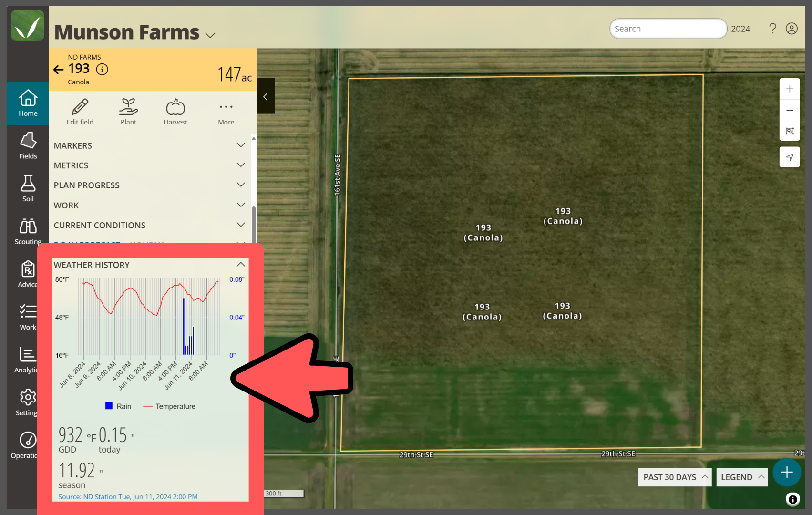Click in the Search input field

[x=668, y=29]
